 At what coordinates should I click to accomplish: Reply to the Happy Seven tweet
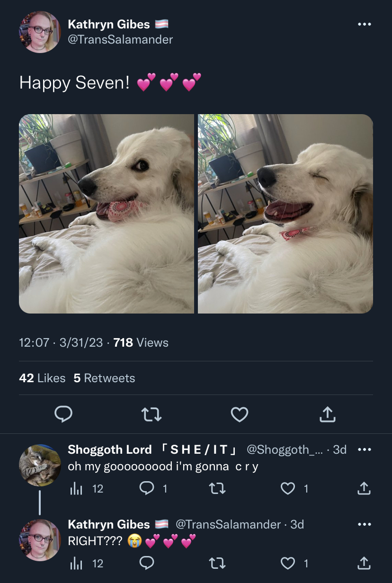tap(63, 414)
